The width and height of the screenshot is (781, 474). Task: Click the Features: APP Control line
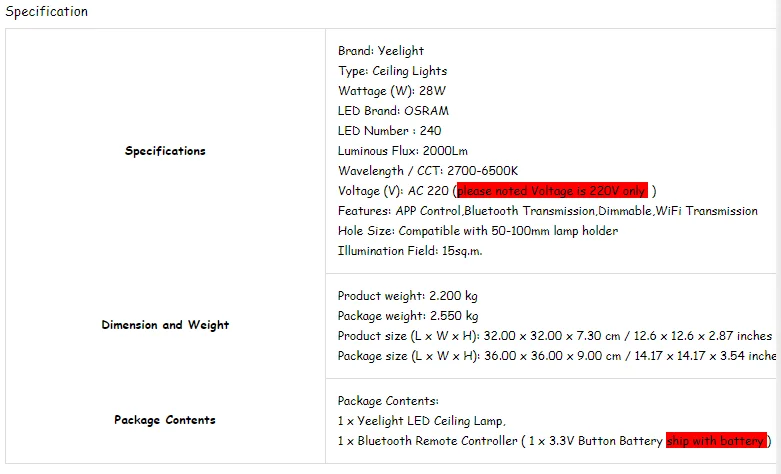click(547, 211)
